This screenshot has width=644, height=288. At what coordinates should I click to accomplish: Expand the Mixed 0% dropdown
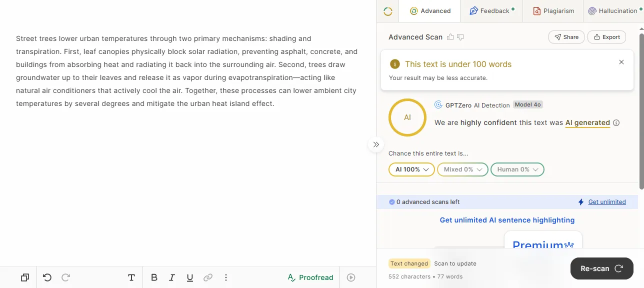point(462,169)
